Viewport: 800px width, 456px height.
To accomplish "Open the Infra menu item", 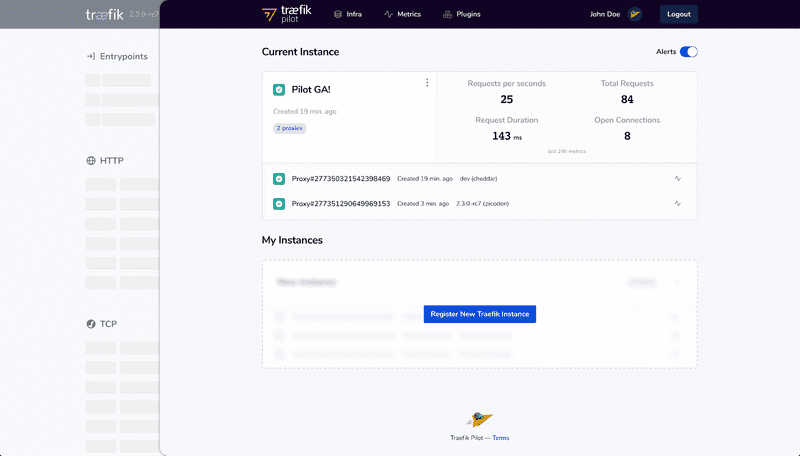I will coord(347,14).
